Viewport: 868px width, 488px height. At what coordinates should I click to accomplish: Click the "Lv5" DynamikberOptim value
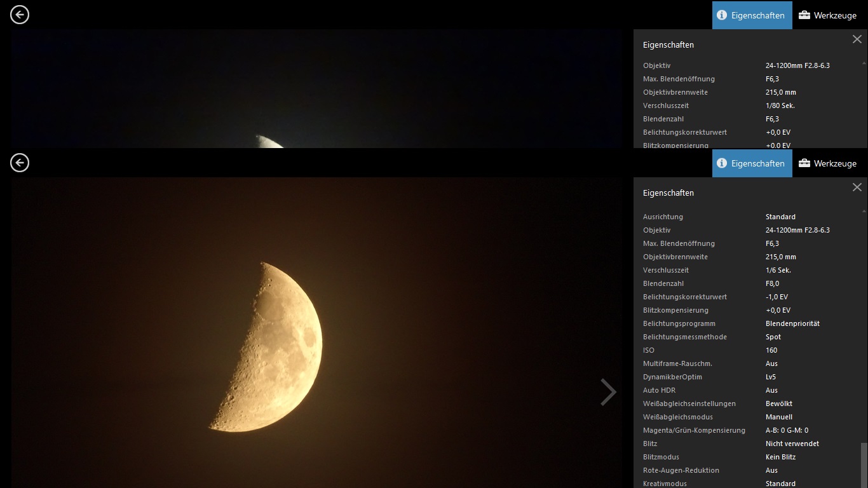pyautogui.click(x=771, y=377)
